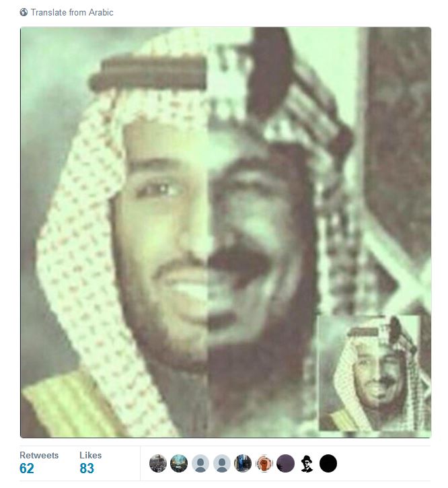Click the right face in the tweet image
The height and width of the screenshot is (488, 448).
tap(258, 243)
